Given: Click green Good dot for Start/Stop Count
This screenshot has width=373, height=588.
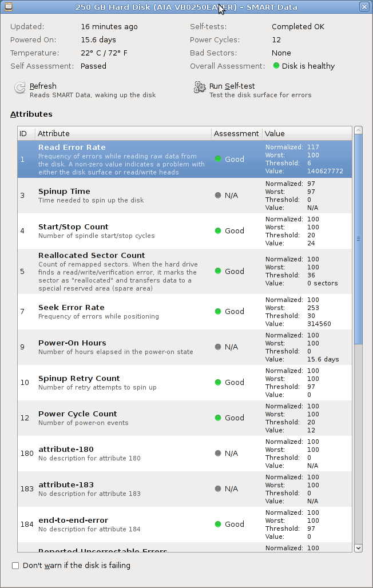Looking at the screenshot, I should pos(218,231).
